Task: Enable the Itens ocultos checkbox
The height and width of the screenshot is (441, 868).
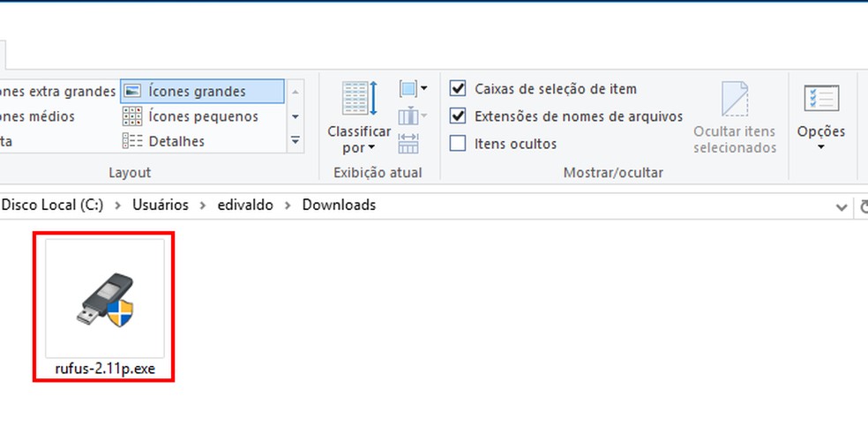Action: (458, 143)
